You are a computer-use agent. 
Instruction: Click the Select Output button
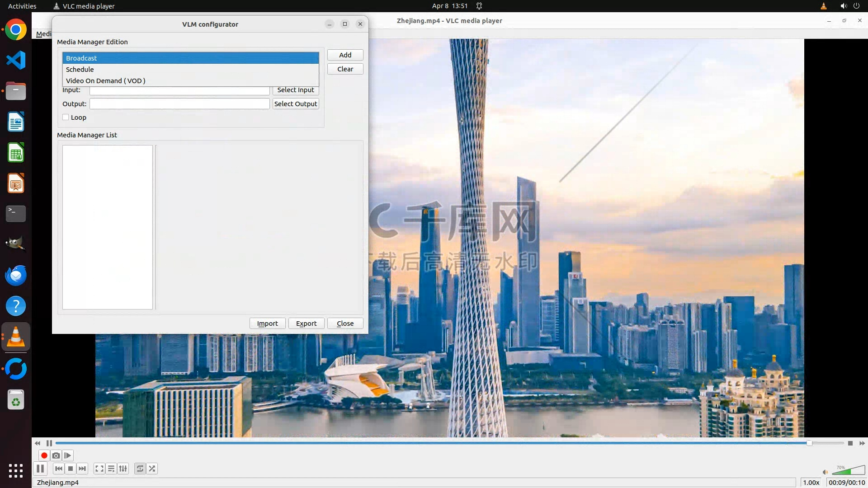click(x=296, y=104)
